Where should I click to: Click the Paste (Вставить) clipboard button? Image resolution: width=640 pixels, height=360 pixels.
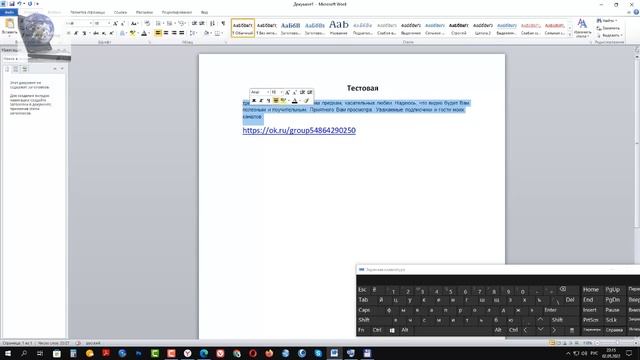click(x=9, y=27)
